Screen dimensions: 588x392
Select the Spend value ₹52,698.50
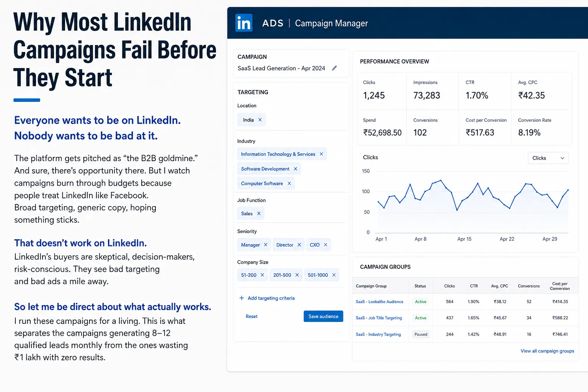point(382,132)
